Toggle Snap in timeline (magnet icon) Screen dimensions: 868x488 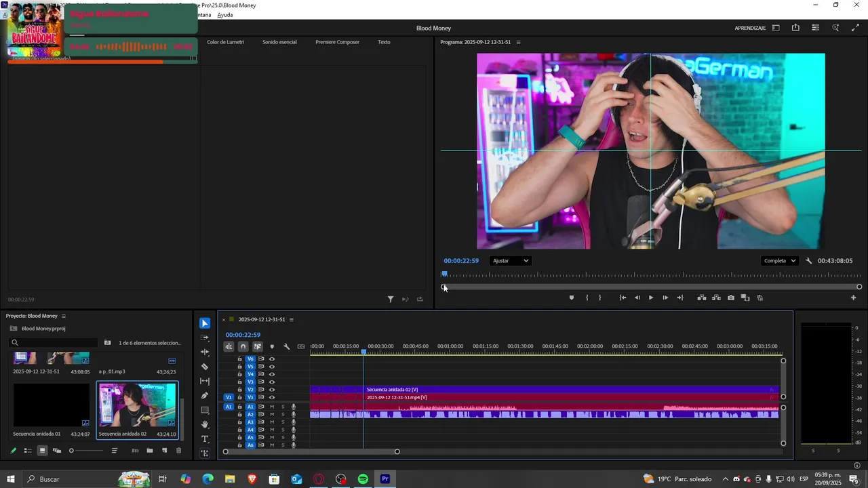point(243,346)
